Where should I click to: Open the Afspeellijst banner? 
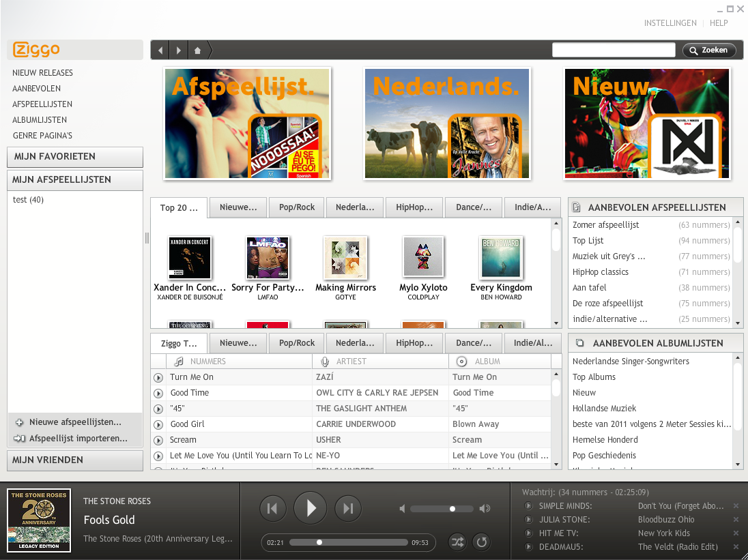pyautogui.click(x=247, y=123)
